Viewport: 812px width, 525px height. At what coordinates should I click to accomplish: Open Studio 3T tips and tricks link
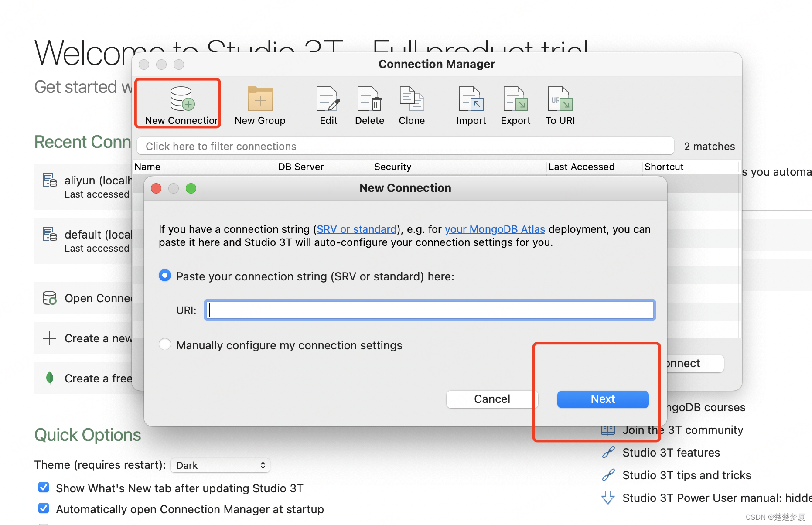coord(687,475)
